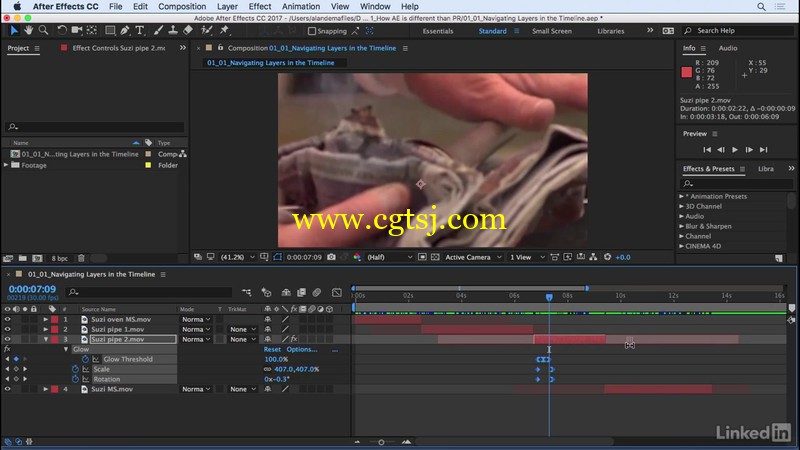800x450 pixels.
Task: Select the Pan Behind anchor tool
Action: (x=92, y=31)
